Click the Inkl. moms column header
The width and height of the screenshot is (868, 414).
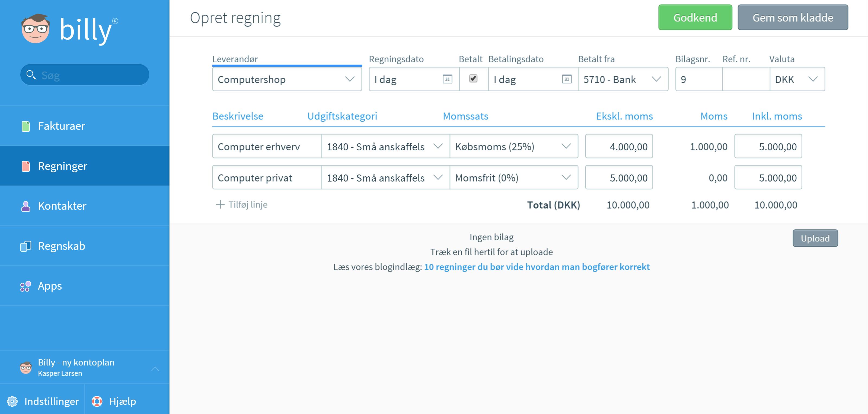tap(777, 116)
